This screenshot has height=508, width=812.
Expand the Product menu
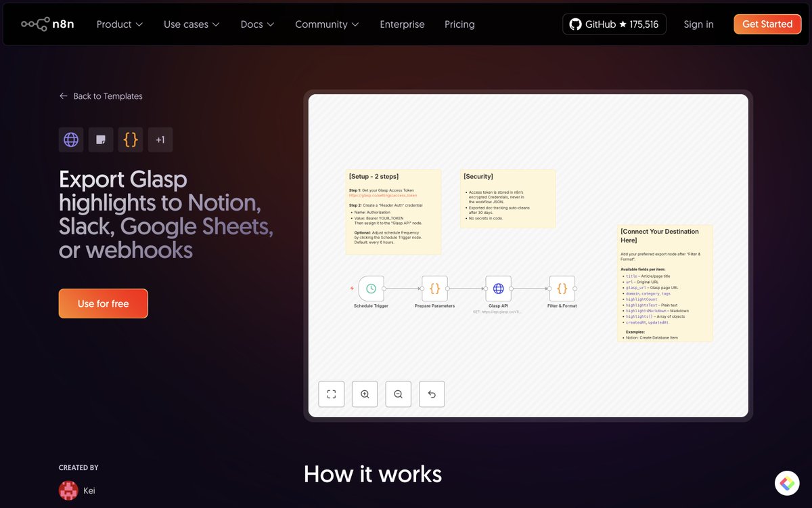[120, 24]
